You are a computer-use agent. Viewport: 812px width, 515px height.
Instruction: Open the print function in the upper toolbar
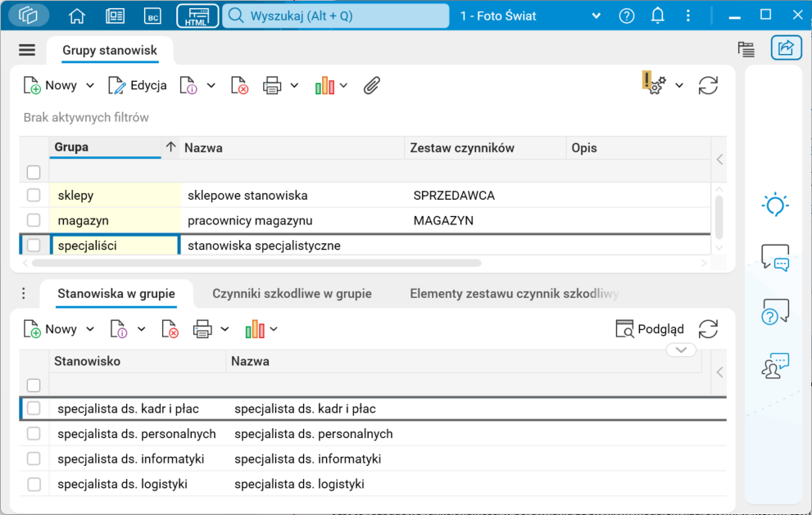[x=273, y=84]
